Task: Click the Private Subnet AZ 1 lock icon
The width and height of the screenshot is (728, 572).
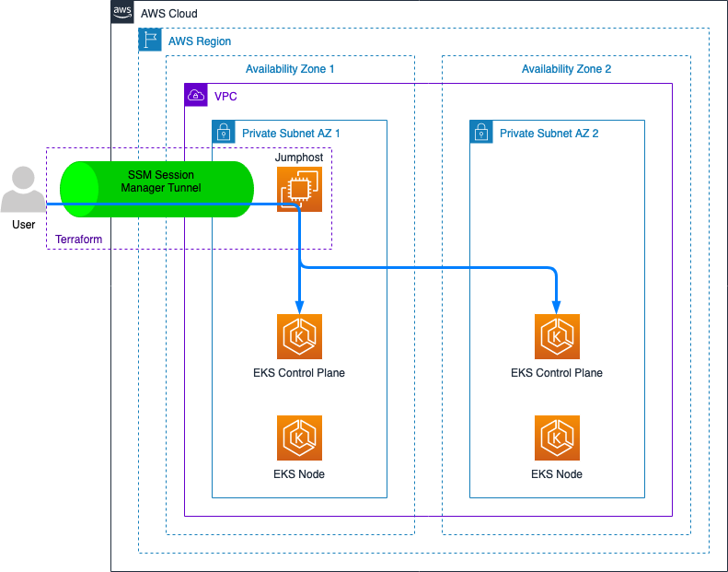Action: point(224,132)
